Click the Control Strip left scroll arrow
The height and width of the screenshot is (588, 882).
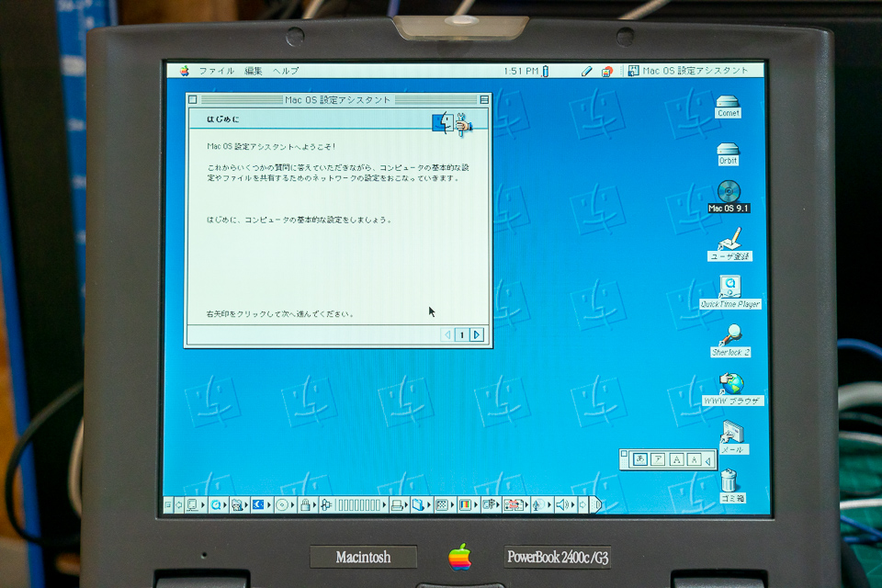click(x=179, y=504)
